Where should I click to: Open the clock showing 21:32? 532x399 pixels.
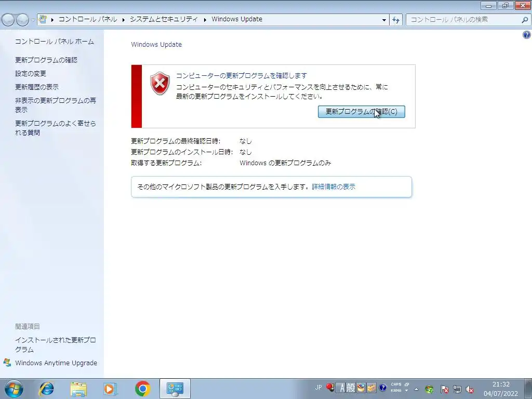tap(501, 389)
